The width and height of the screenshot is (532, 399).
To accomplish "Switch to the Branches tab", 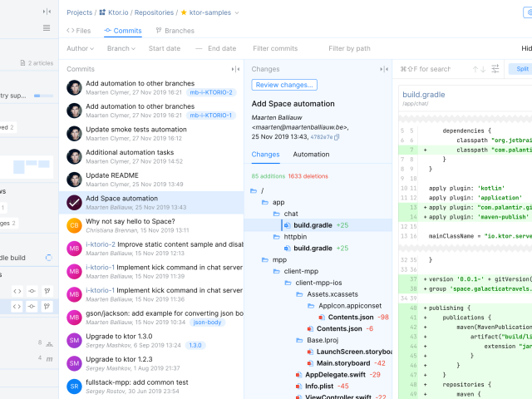I will tap(175, 31).
